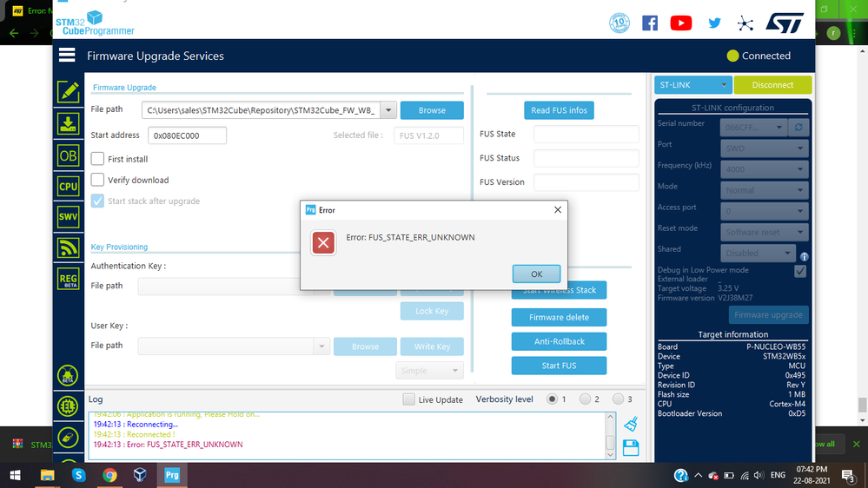This screenshot has width=868, height=488.
Task: Click the FUS State field
Action: click(x=586, y=135)
